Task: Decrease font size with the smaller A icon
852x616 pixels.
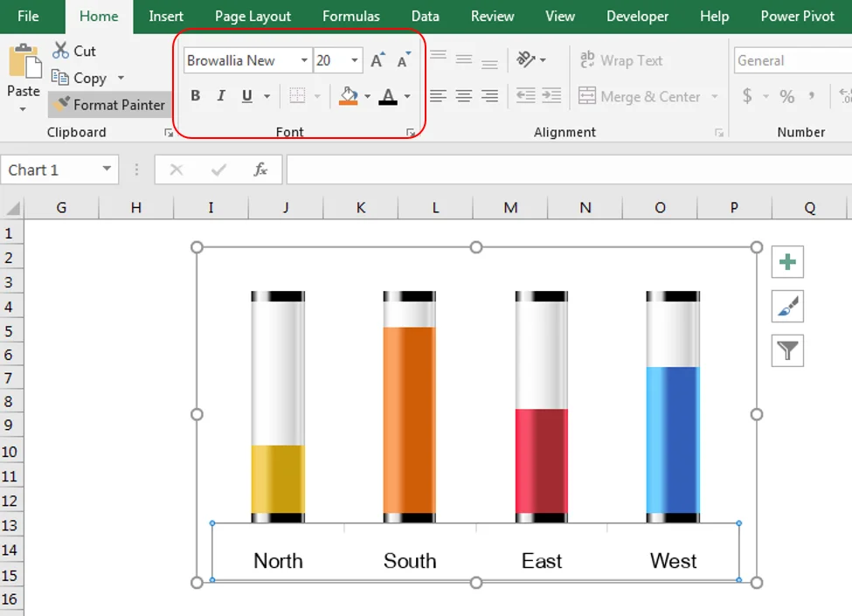Action: (404, 60)
